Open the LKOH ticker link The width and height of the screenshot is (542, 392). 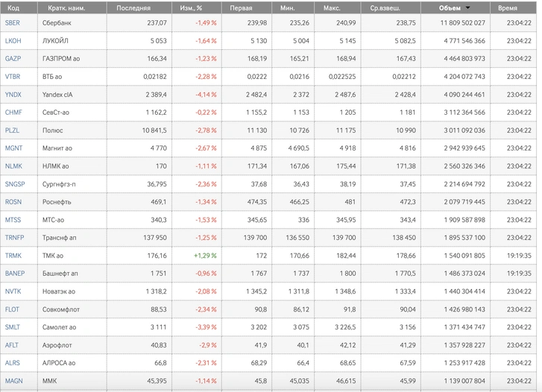point(13,41)
